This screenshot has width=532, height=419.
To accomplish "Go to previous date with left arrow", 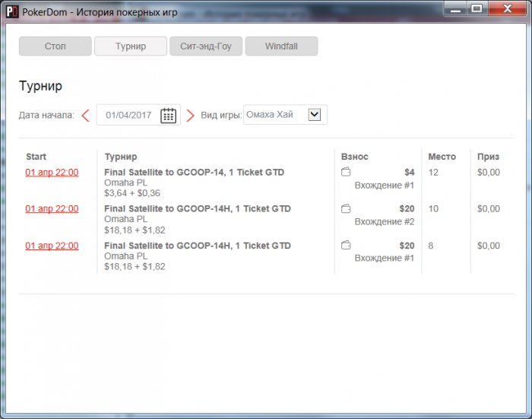I will (85, 116).
